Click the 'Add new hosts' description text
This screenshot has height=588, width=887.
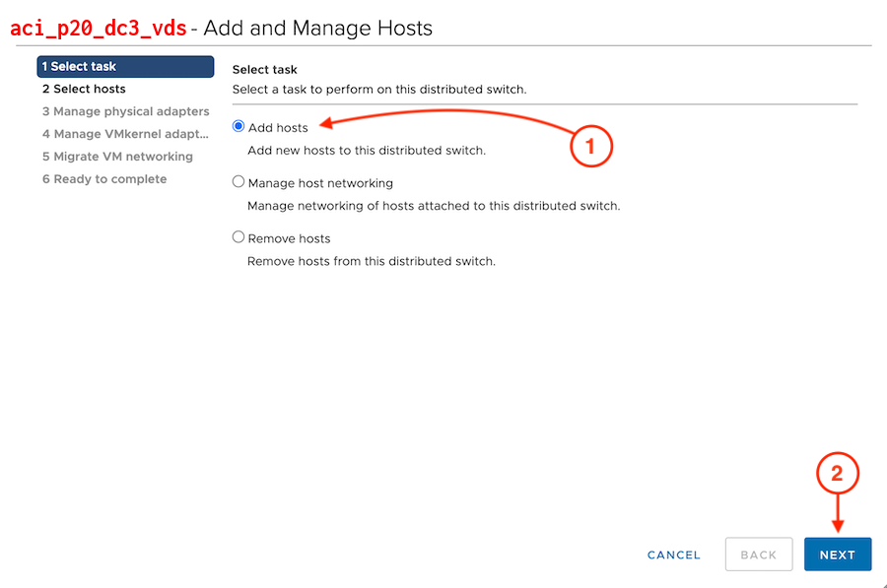point(366,152)
